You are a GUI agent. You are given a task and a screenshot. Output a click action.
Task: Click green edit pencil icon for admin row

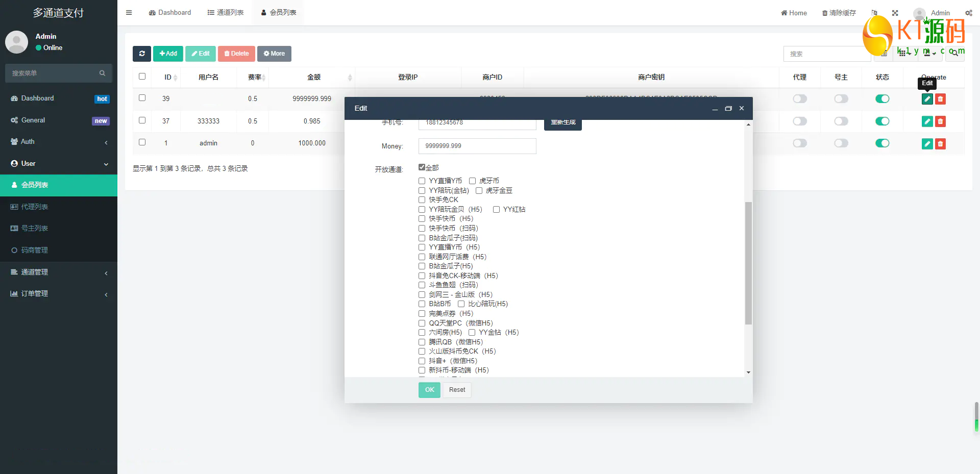927,144
